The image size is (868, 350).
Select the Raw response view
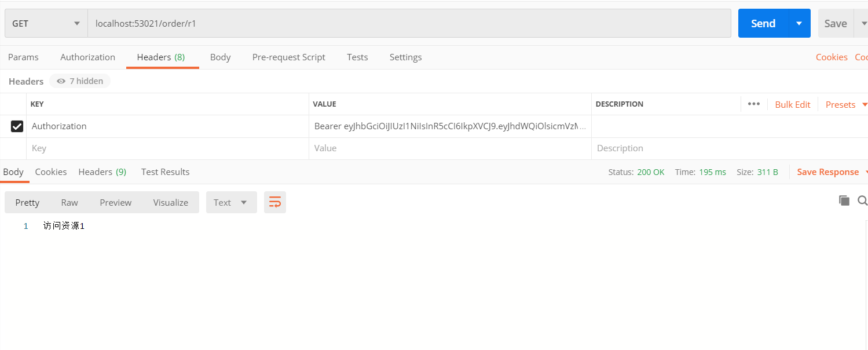point(69,202)
